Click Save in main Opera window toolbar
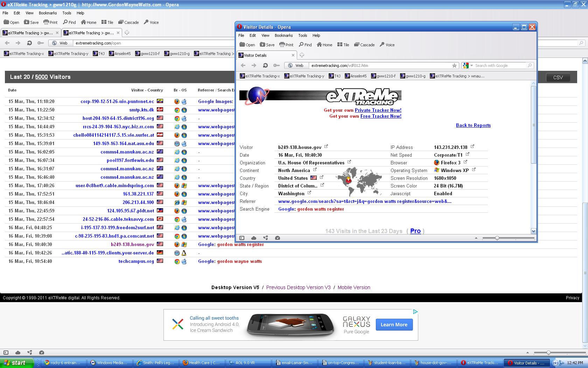The height and width of the screenshot is (368, 588). 31,22
